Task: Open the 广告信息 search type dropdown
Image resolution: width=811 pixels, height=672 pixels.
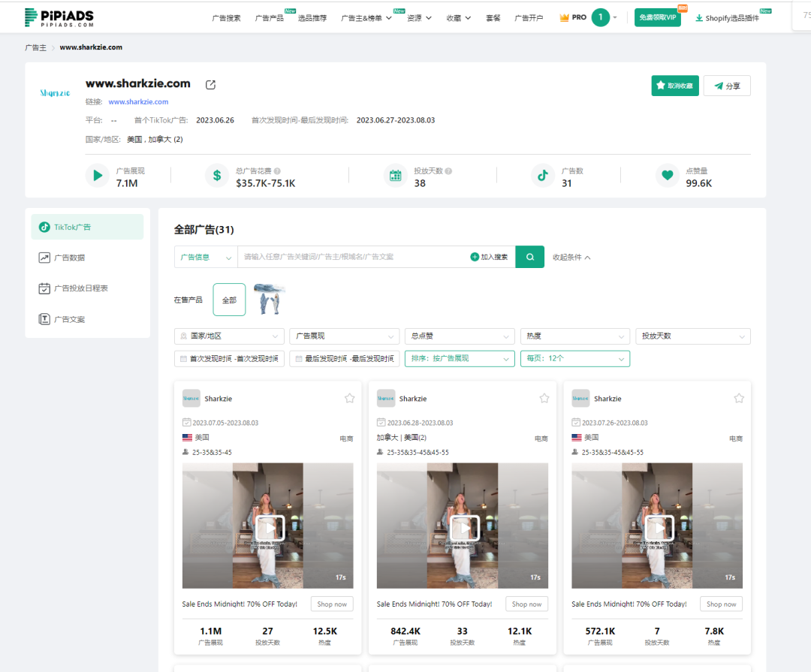Action: (x=206, y=257)
